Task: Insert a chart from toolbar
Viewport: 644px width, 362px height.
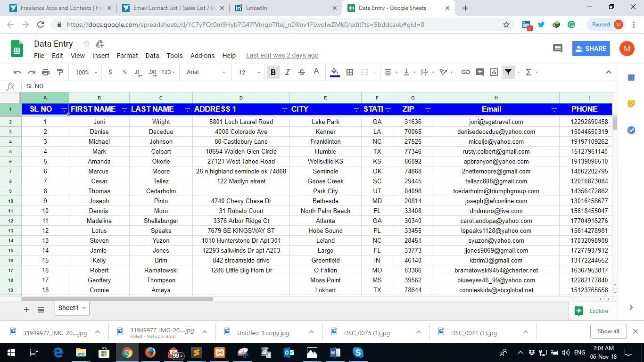Action: pyautogui.click(x=494, y=72)
